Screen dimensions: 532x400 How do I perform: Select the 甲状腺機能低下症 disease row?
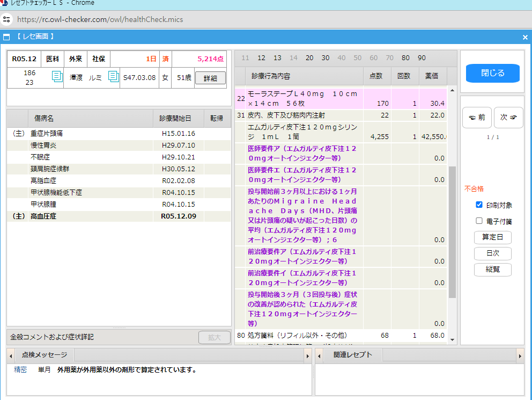tap(119, 193)
